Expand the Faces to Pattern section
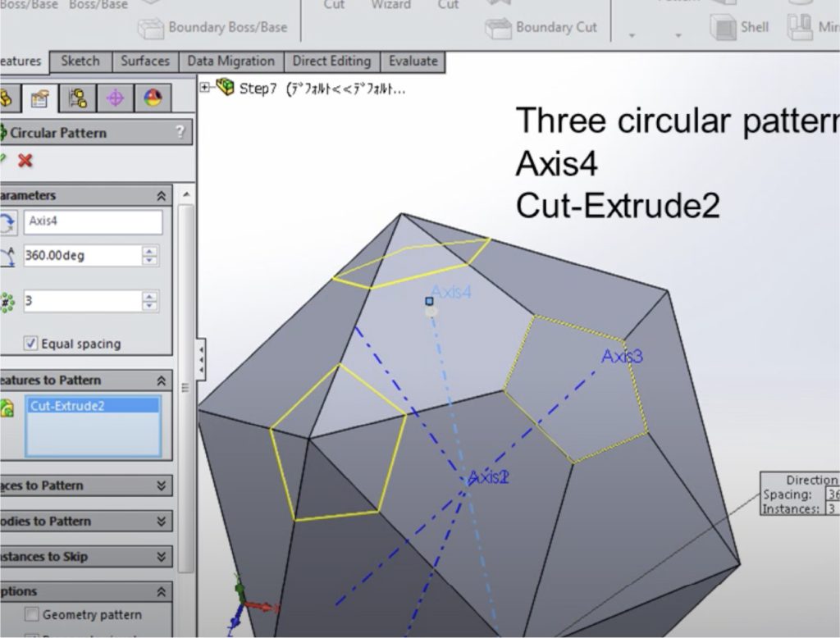 [x=162, y=485]
